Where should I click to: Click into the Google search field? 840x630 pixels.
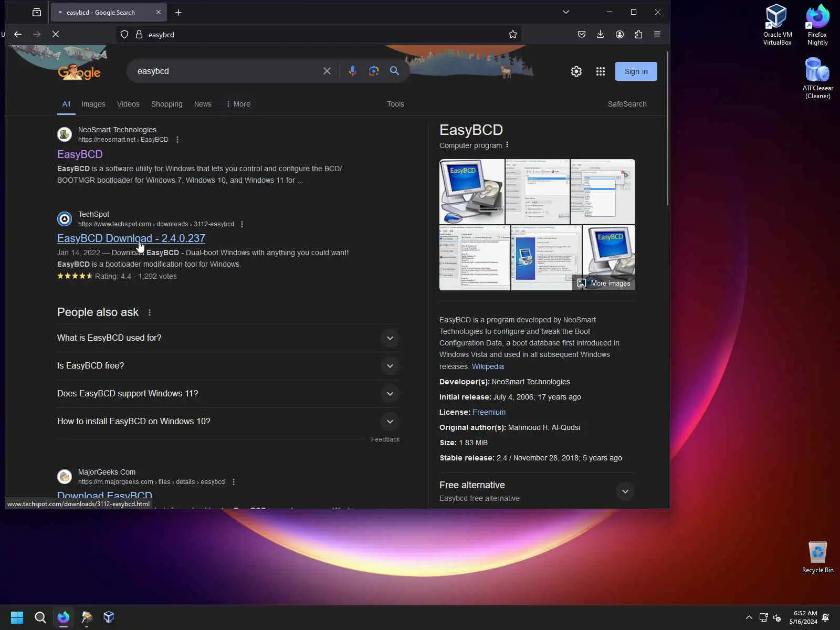point(226,71)
